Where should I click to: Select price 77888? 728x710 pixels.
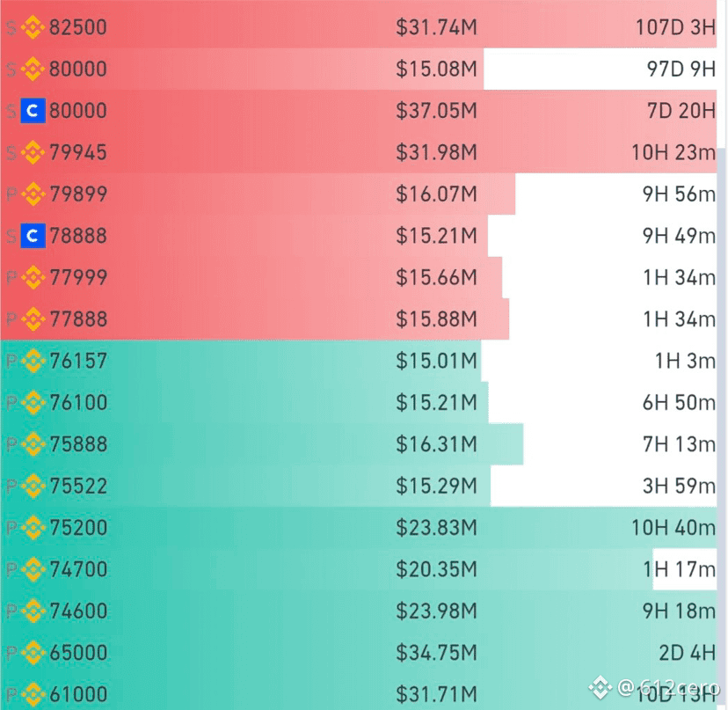click(x=78, y=319)
